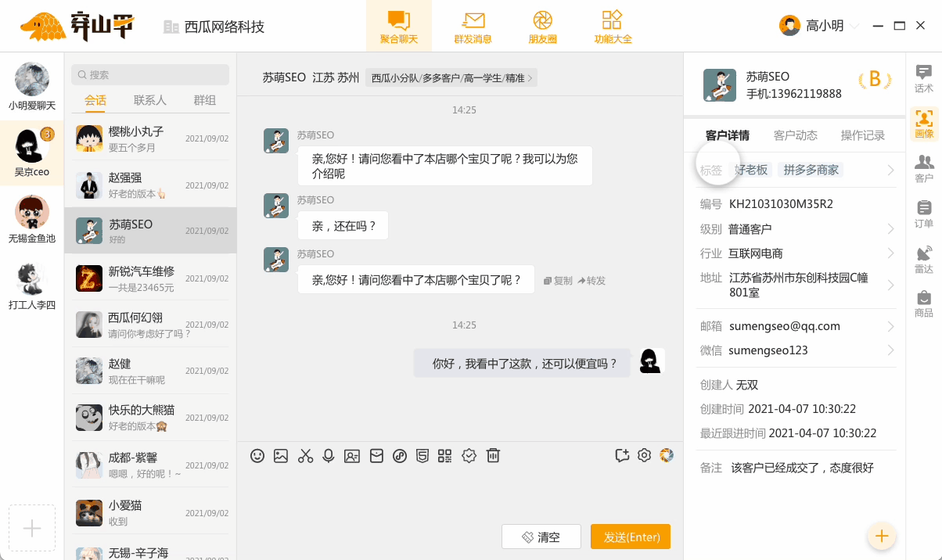
Task: Click the 发送(Enter) send button
Action: point(631,537)
